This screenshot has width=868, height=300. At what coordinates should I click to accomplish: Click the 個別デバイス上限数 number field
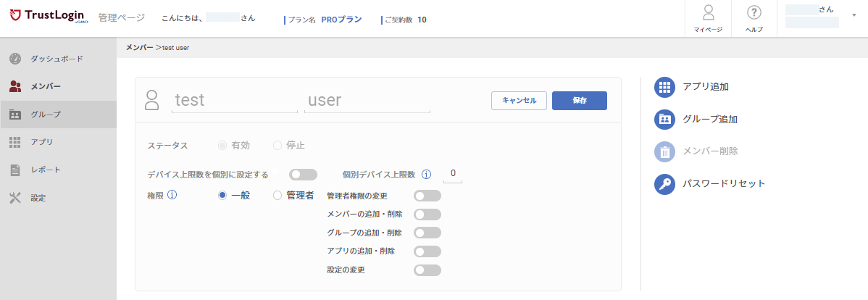click(453, 174)
